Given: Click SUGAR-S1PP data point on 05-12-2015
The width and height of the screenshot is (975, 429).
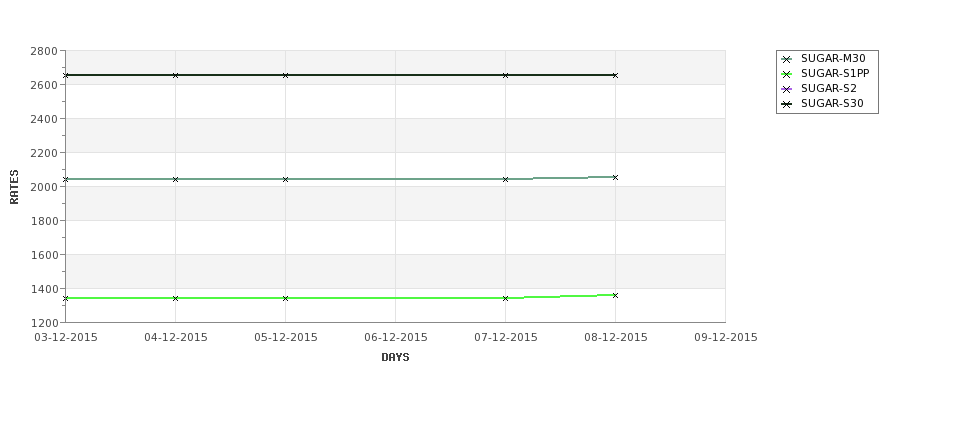Looking at the screenshot, I should pos(285,298).
